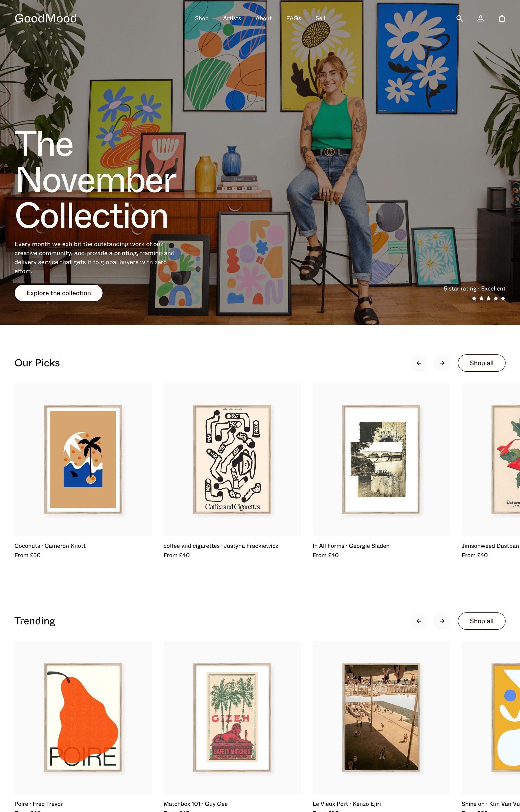Open the Sell page
The width and height of the screenshot is (520, 812).
pyautogui.click(x=320, y=18)
